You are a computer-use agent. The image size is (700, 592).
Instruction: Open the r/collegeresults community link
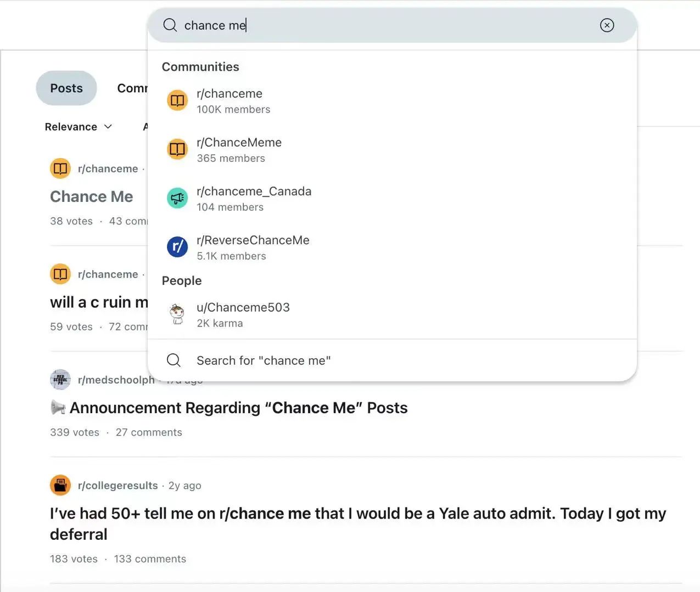click(x=118, y=486)
